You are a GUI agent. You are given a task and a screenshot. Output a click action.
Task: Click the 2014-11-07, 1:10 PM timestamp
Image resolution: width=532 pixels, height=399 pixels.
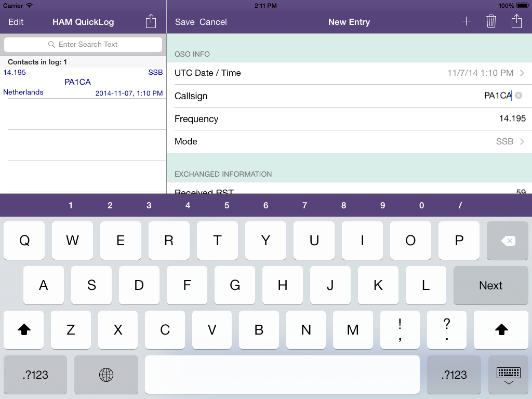click(129, 94)
